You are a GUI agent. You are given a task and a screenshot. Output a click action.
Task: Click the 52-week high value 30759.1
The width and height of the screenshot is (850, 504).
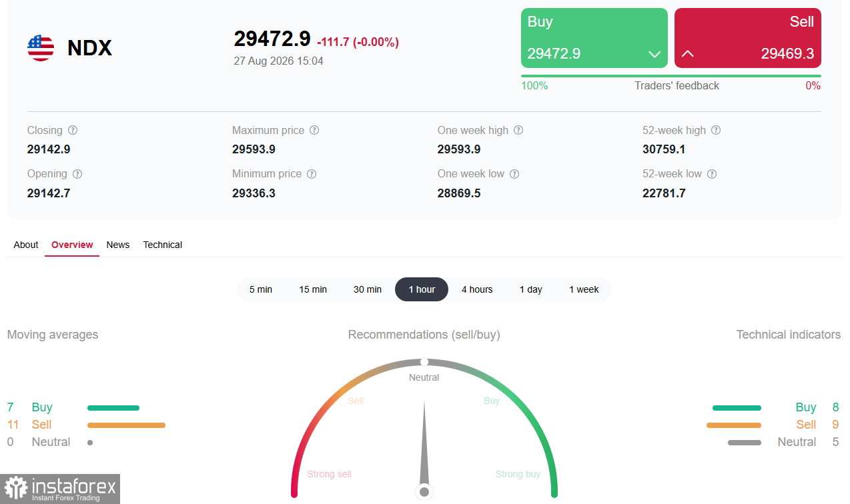(x=664, y=149)
